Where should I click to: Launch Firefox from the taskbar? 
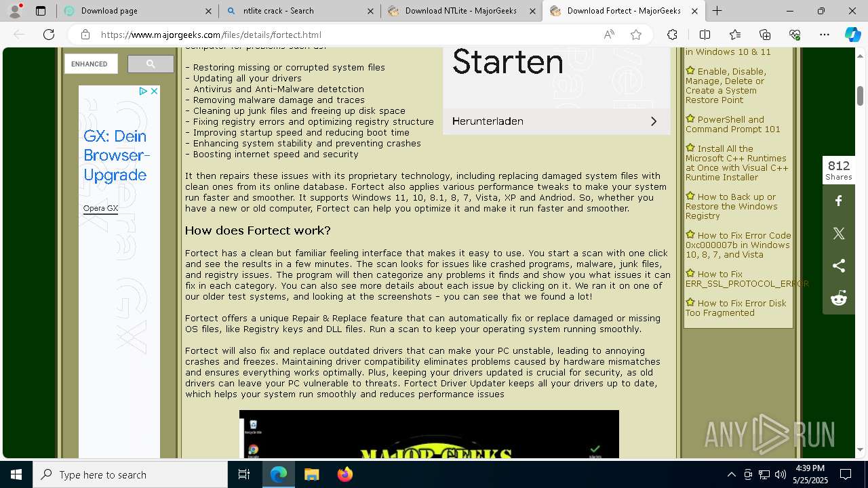tap(344, 474)
